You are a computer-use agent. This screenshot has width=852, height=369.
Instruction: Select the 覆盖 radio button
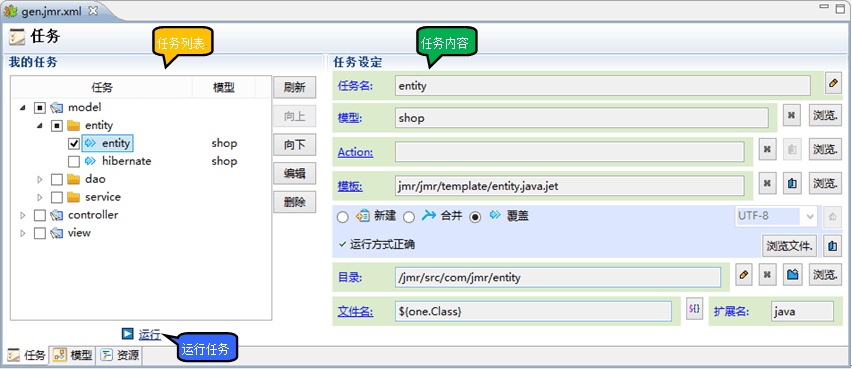[475, 217]
